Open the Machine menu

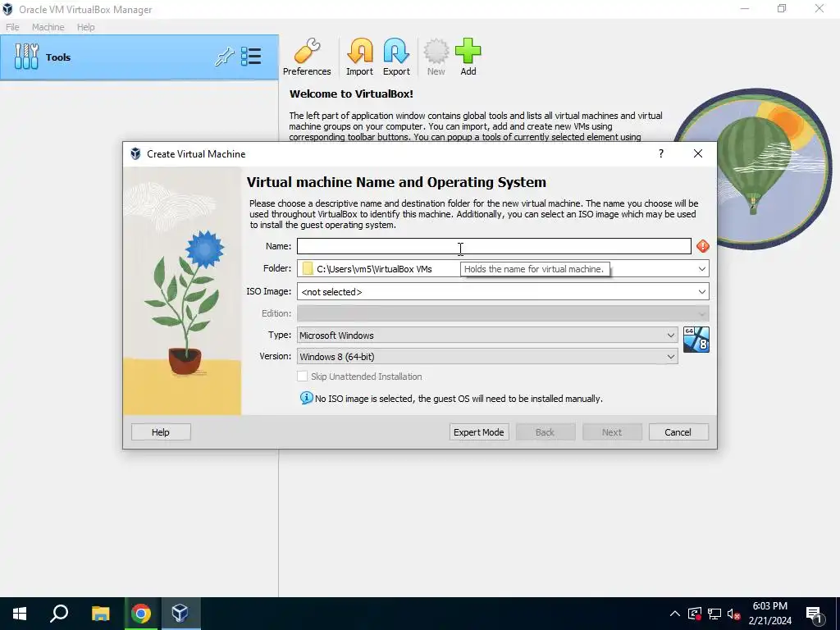(48, 27)
